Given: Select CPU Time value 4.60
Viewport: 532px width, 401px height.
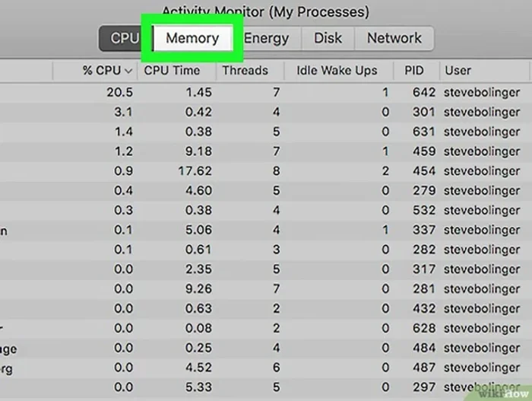Looking at the screenshot, I should tap(198, 191).
